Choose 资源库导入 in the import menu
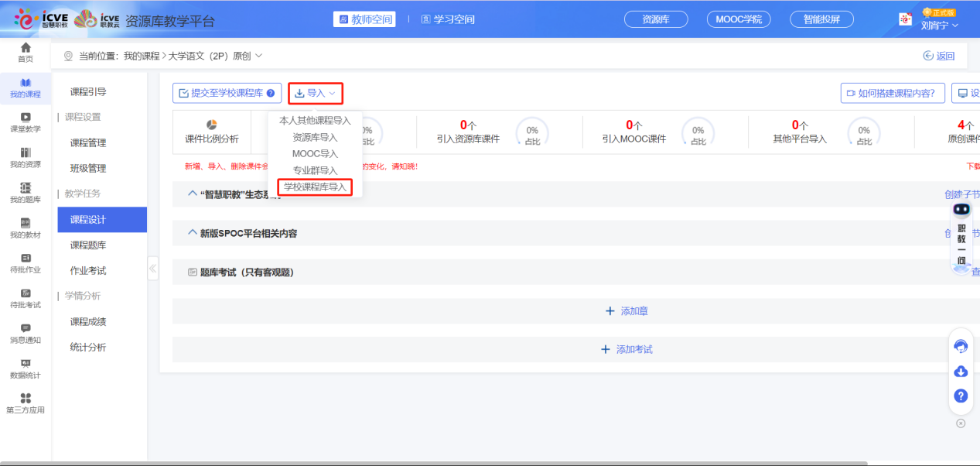The image size is (980, 466). point(315,137)
